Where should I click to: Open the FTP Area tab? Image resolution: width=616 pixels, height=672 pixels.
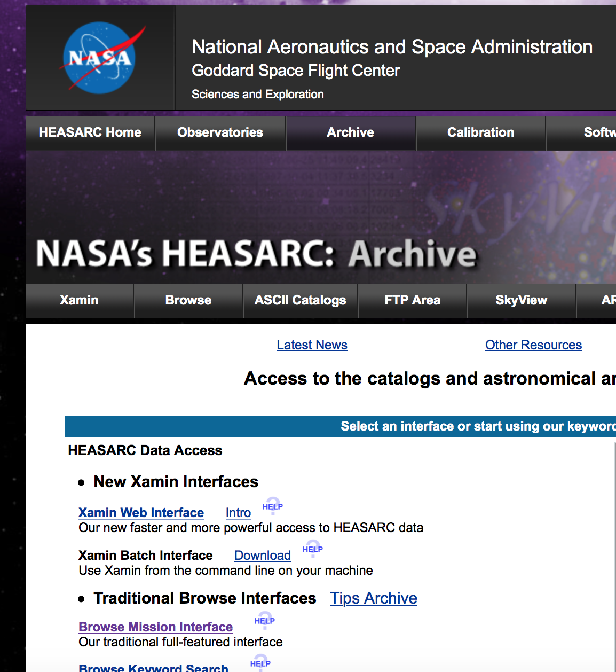pos(412,300)
